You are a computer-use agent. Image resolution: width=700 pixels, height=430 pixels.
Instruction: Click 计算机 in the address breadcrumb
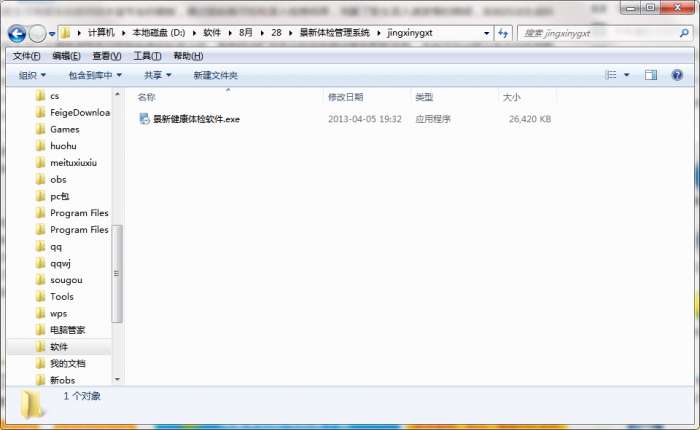click(x=101, y=33)
